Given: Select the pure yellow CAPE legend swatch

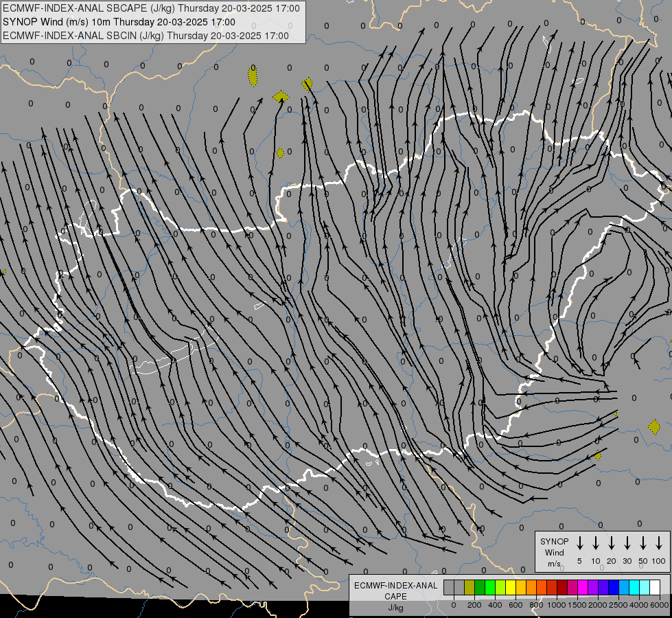Looking at the screenshot, I should tap(511, 587).
